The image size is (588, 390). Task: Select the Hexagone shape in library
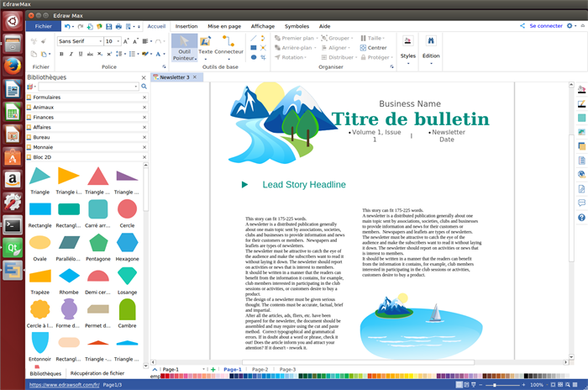coord(127,243)
